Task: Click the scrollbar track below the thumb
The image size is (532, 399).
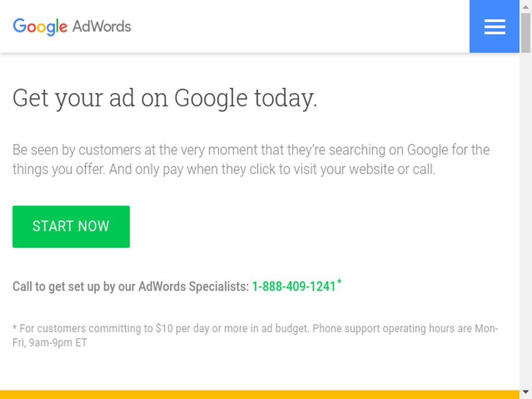Action: click(526, 219)
